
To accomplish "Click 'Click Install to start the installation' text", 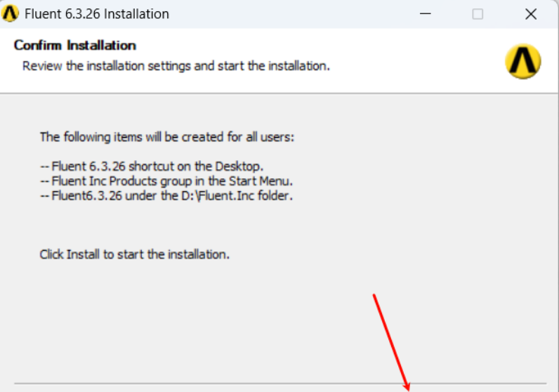I will (134, 254).
